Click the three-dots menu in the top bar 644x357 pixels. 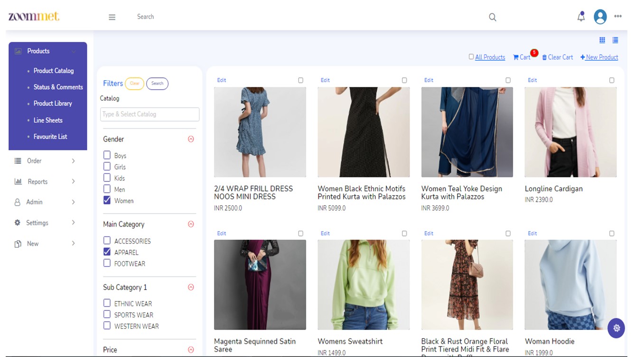[618, 16]
